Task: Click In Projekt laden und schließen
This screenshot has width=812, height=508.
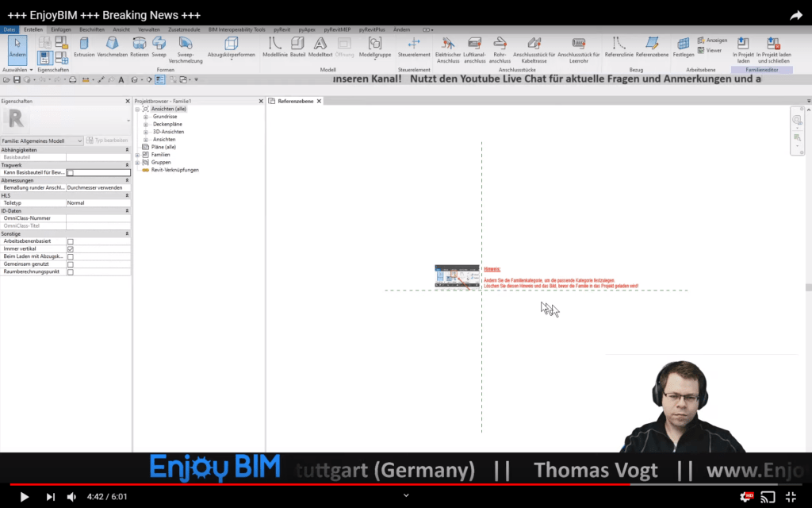Action: click(774, 50)
